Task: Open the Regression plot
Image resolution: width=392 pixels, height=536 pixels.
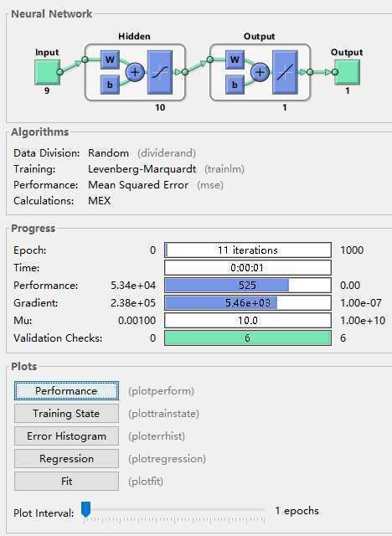Action: (x=67, y=458)
